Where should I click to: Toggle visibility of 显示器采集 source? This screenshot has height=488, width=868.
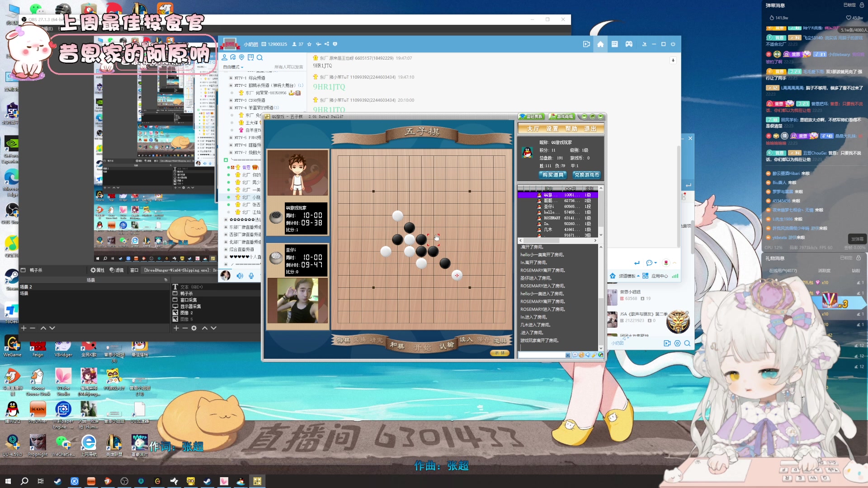[x=175, y=306]
